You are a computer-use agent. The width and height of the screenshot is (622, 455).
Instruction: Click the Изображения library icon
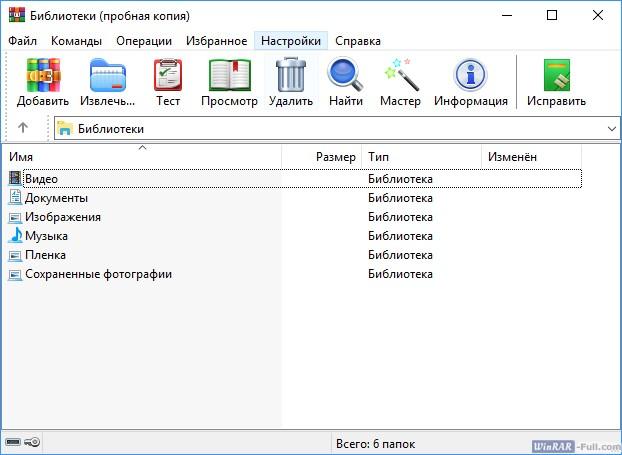coord(15,217)
